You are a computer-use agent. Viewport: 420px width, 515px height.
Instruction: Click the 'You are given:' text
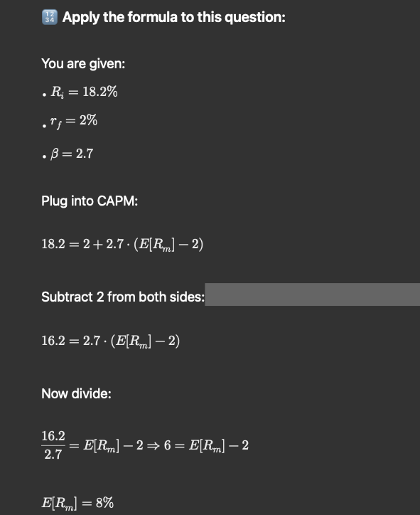[83, 64]
